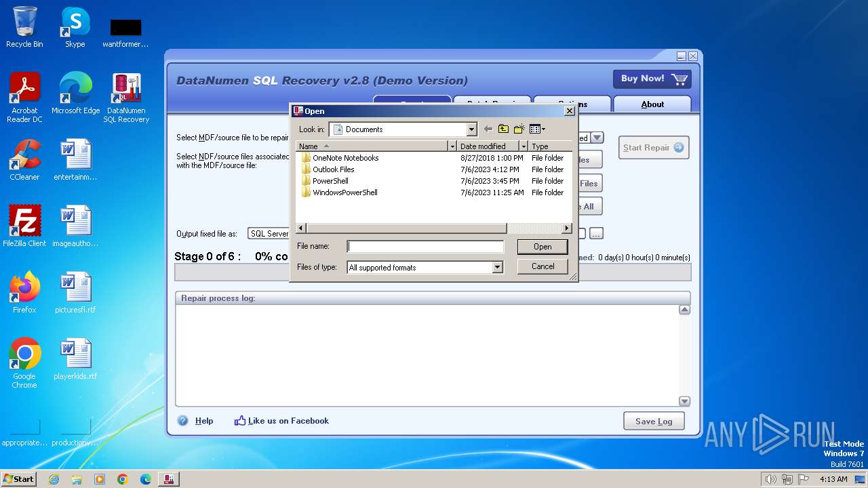Close the Open dialog
The image size is (868, 488).
point(569,111)
